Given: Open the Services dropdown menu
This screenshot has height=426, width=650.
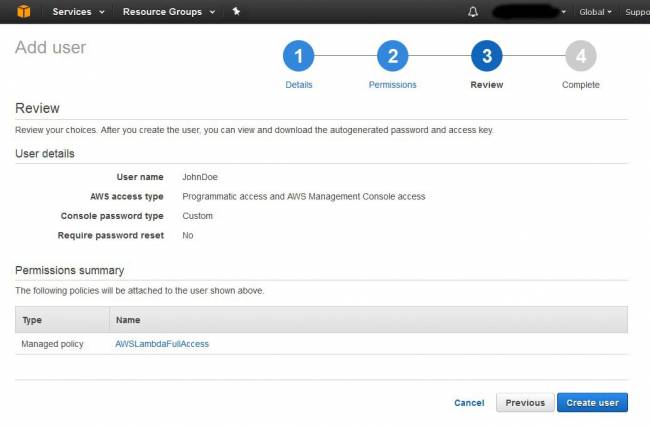Looking at the screenshot, I should pos(79,12).
